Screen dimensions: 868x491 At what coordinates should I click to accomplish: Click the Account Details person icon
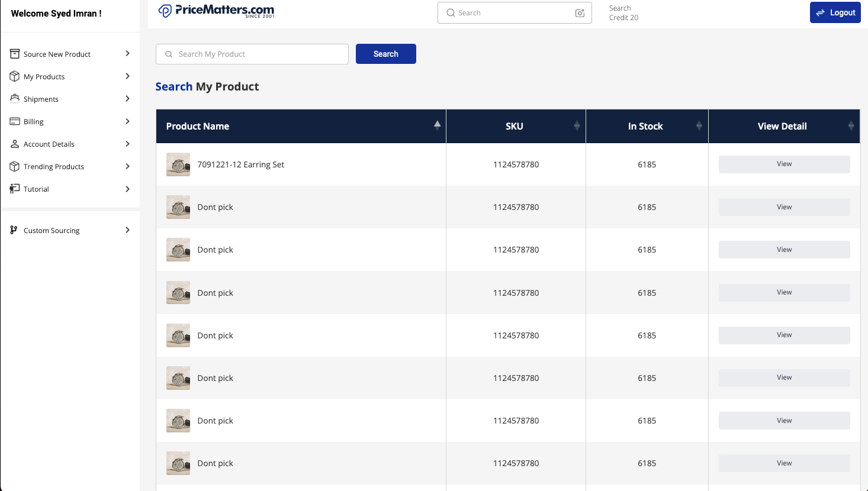(15, 144)
